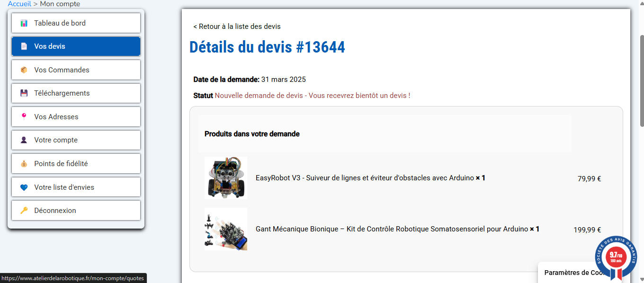Open the Paramètres de Cookies button

coord(573,273)
